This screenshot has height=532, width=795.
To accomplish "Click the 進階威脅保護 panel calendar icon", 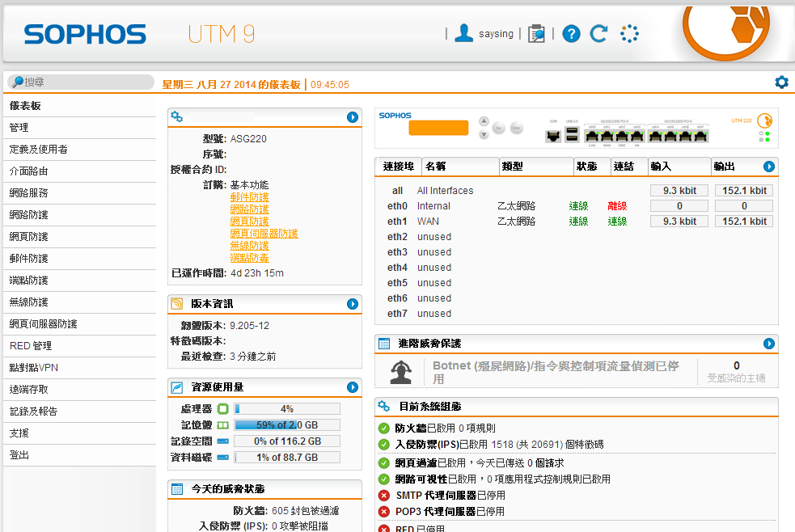I will [x=384, y=344].
